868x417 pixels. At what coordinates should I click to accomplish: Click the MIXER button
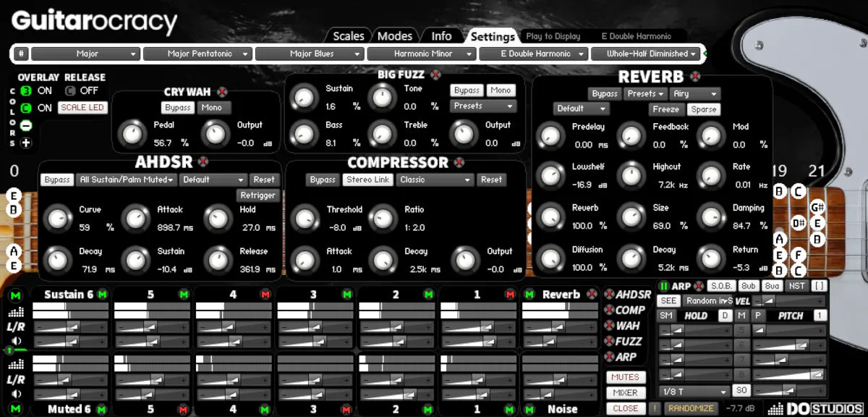(x=625, y=393)
